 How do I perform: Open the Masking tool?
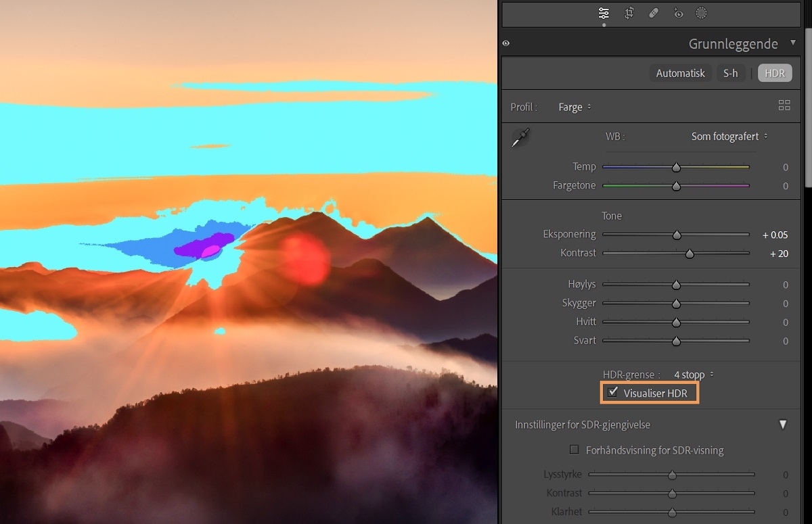pos(701,13)
